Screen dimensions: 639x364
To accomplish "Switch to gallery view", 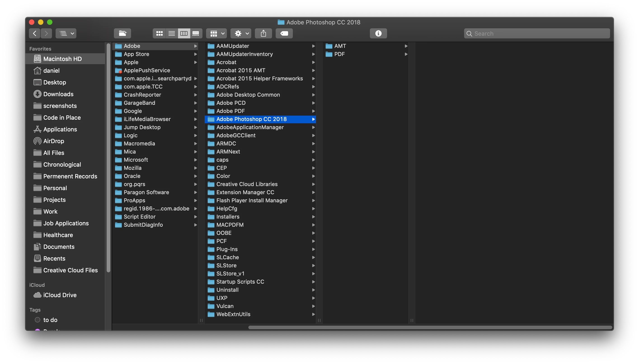I will point(196,33).
